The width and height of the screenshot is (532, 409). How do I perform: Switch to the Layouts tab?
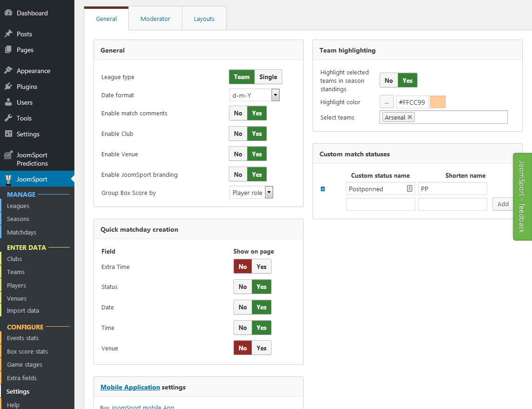click(x=204, y=19)
